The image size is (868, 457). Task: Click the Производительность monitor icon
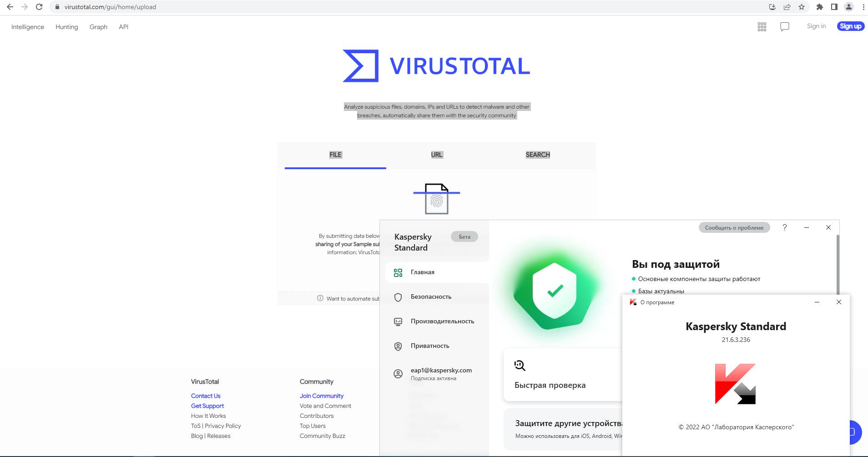click(398, 321)
